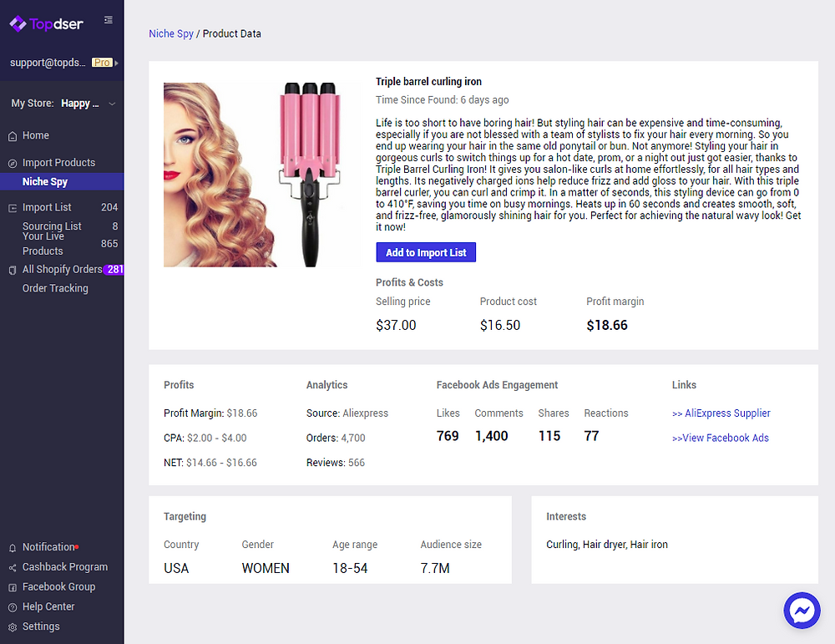Click the Reviews: 566 value
The image size is (835, 644).
[336, 463]
